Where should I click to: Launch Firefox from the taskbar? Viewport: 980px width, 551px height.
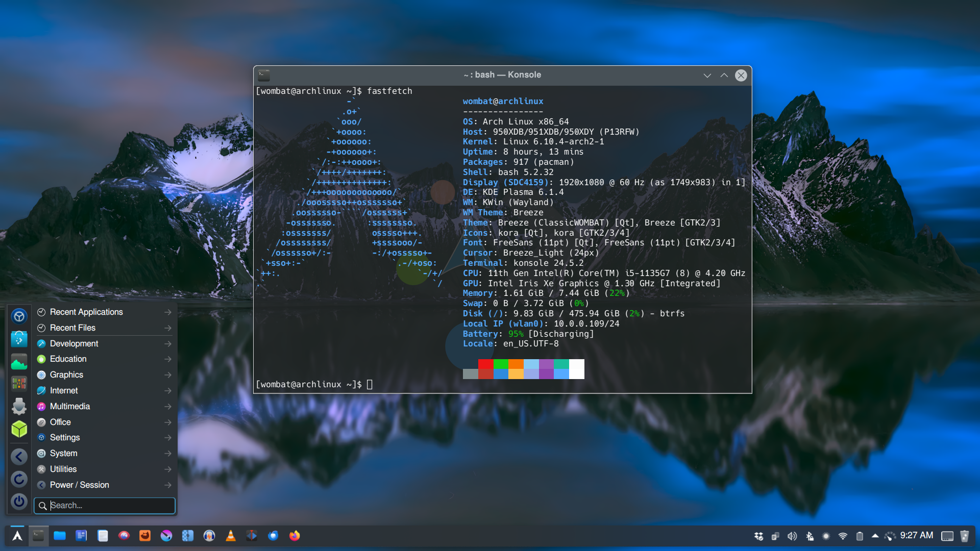(295, 536)
